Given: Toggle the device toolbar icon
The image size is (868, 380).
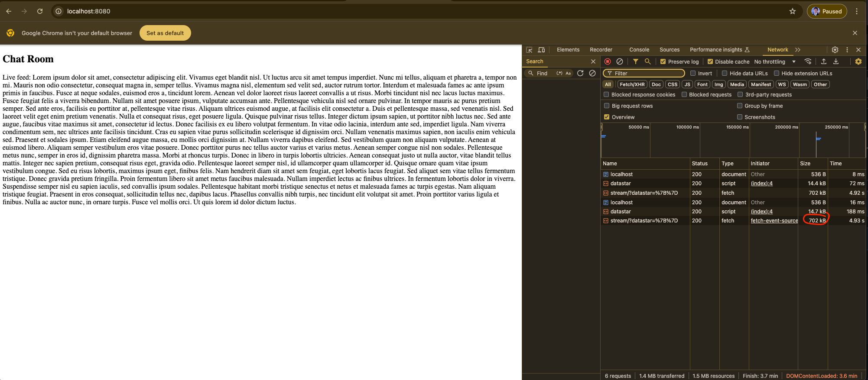Looking at the screenshot, I should click(x=541, y=50).
